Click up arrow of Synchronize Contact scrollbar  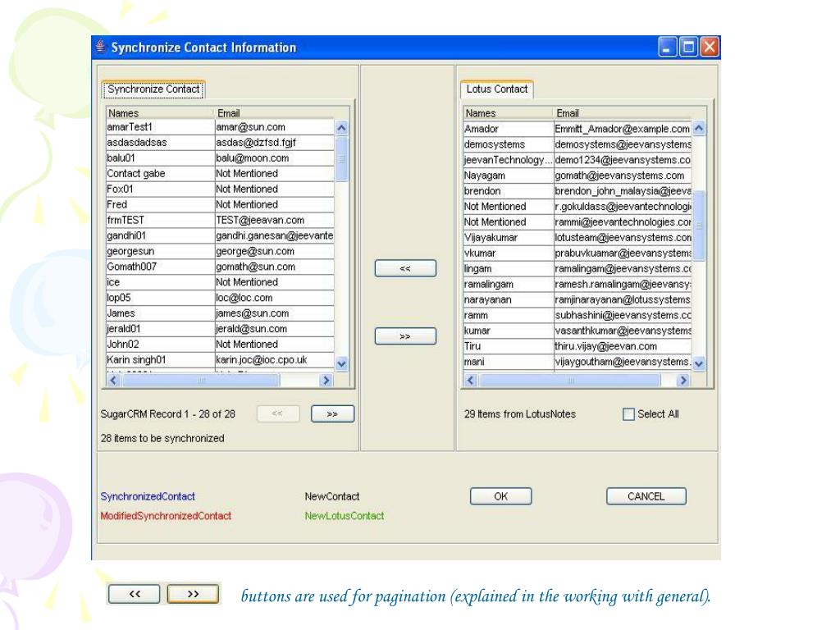click(341, 128)
